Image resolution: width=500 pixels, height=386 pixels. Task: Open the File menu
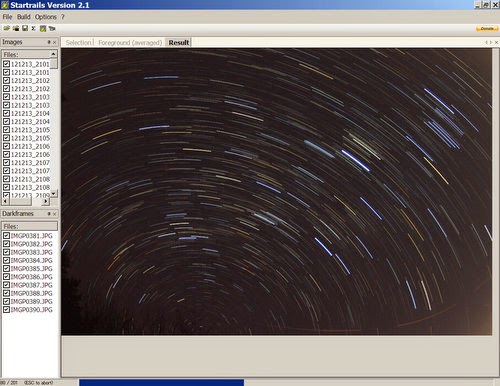(x=7, y=17)
